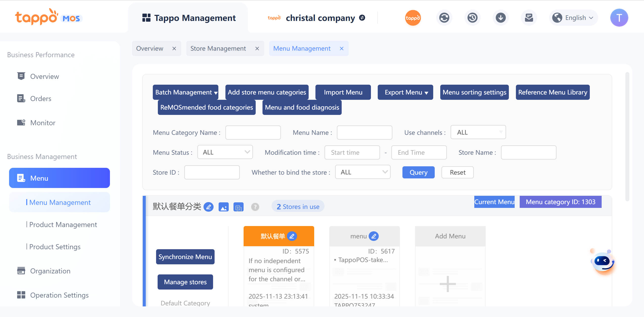Screen dimensions: 644x317
Task: Open the Menu Status dropdown
Action: coord(225,152)
